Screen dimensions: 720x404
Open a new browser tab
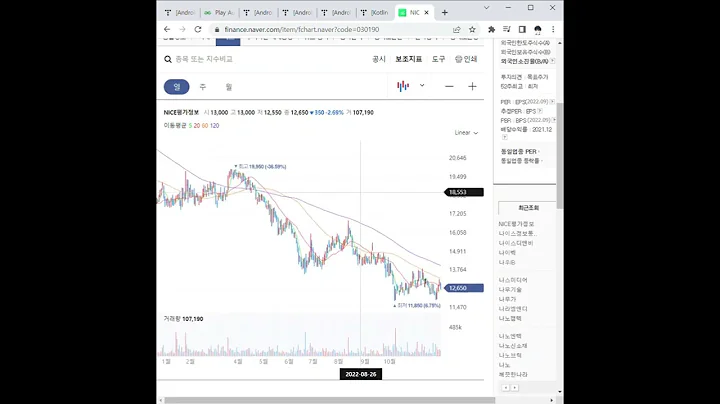[444, 13]
